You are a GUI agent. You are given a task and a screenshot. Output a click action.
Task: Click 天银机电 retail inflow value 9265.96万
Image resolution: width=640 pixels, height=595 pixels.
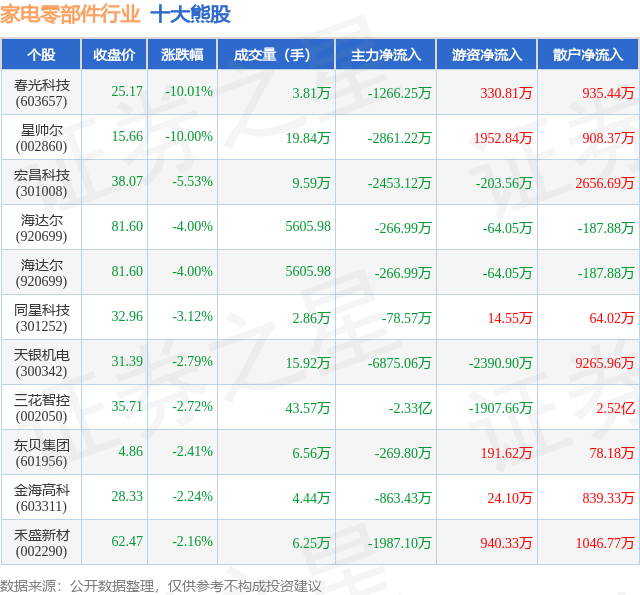pyautogui.click(x=604, y=363)
